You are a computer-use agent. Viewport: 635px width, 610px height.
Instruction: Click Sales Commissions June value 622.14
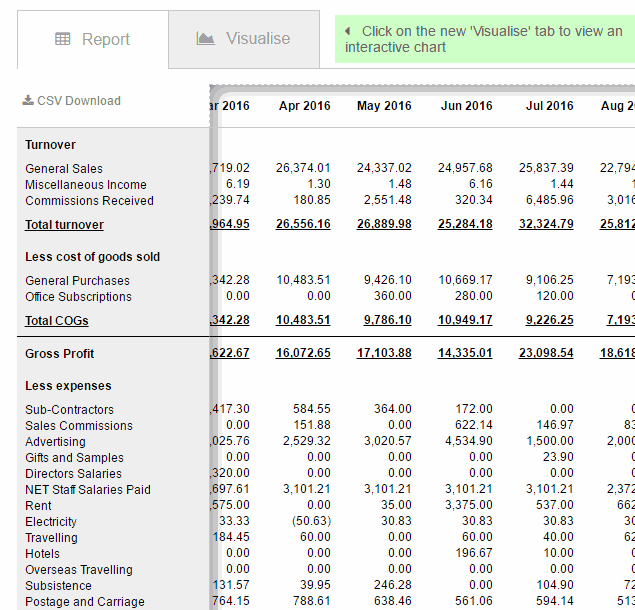tap(474, 425)
